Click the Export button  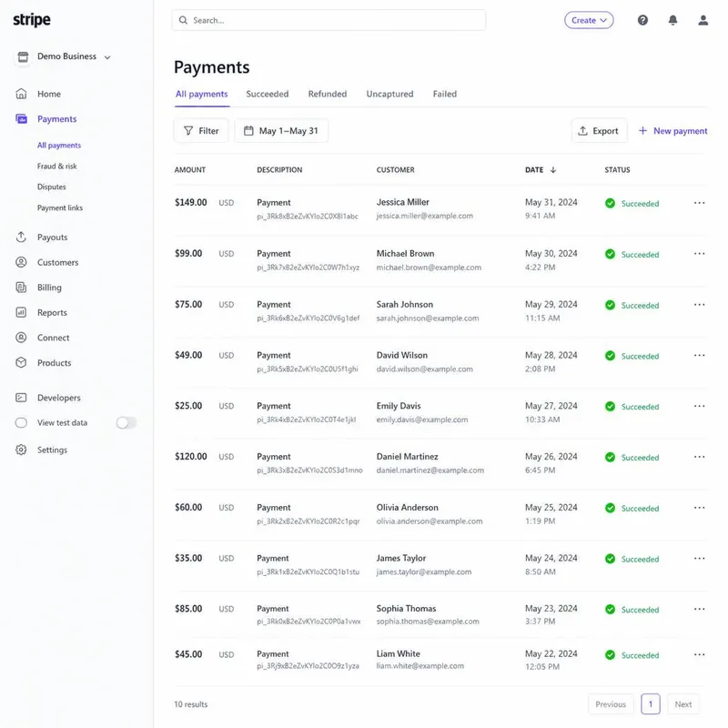pyautogui.click(x=599, y=131)
